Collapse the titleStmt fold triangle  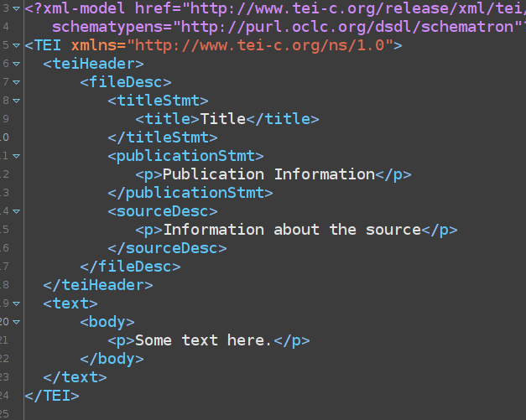pos(18,101)
